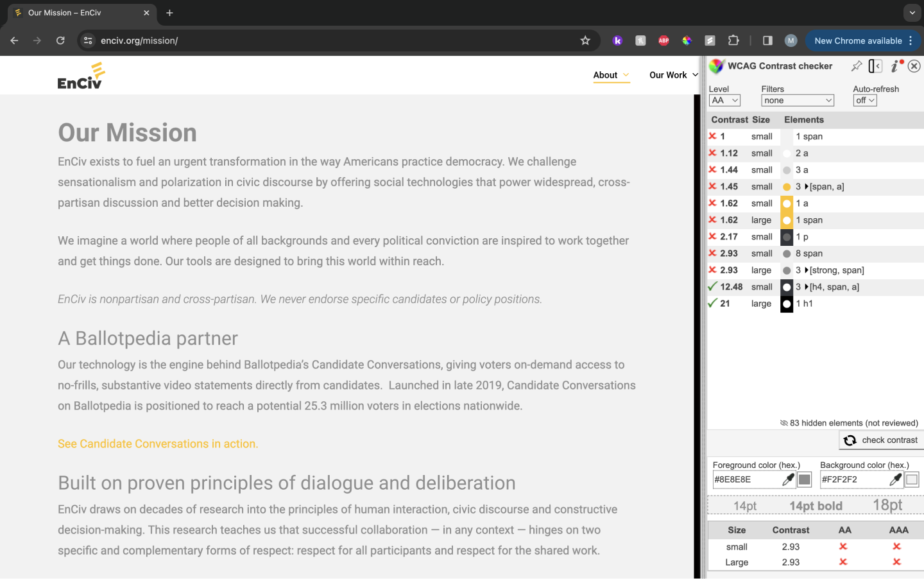This screenshot has height=579, width=924.
Task: Open a new browser tab
Action: coord(169,13)
